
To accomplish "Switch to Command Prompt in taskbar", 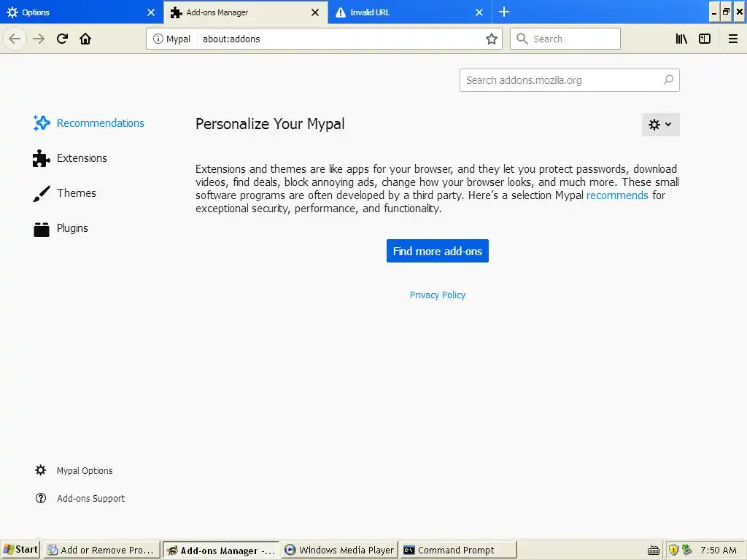I will 458,550.
